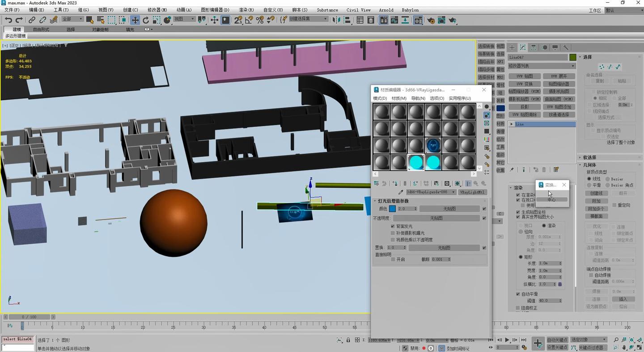Open the Hierarchy panel icon
This screenshot has width=644, height=352.
tap(534, 47)
